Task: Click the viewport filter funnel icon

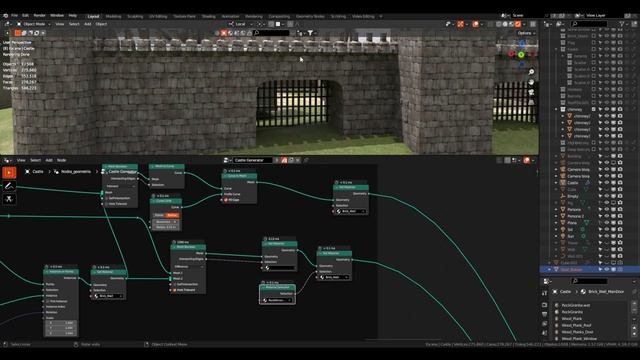Action: 310,33
